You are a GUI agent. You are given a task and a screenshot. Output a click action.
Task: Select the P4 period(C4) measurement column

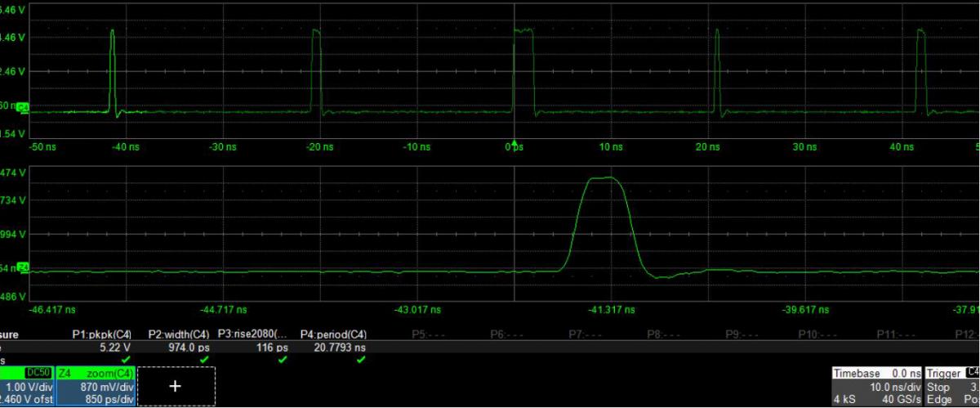coord(333,334)
